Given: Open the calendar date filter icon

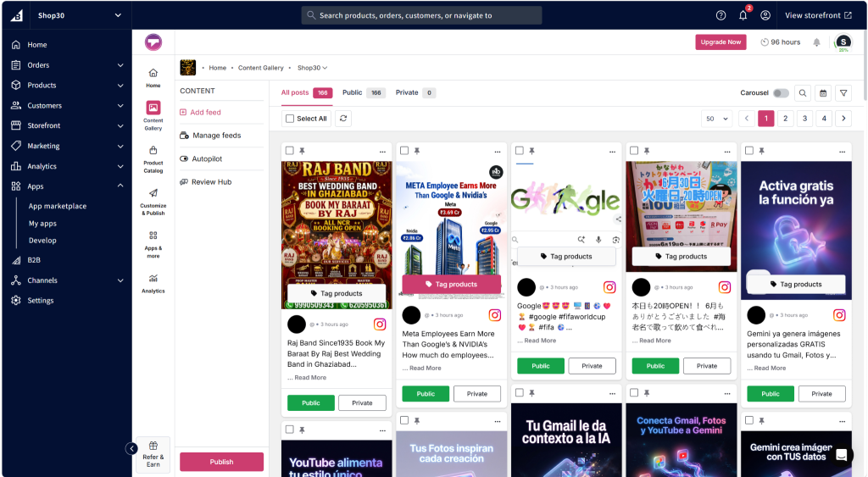Looking at the screenshot, I should coord(823,93).
